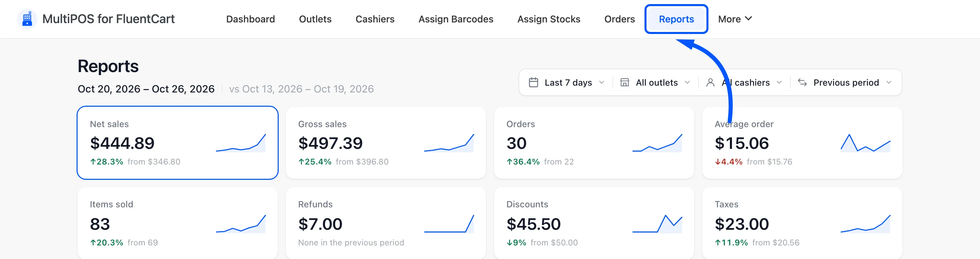Click the Average order sparkline chart
The height and width of the screenshot is (259, 980).
pos(865,143)
